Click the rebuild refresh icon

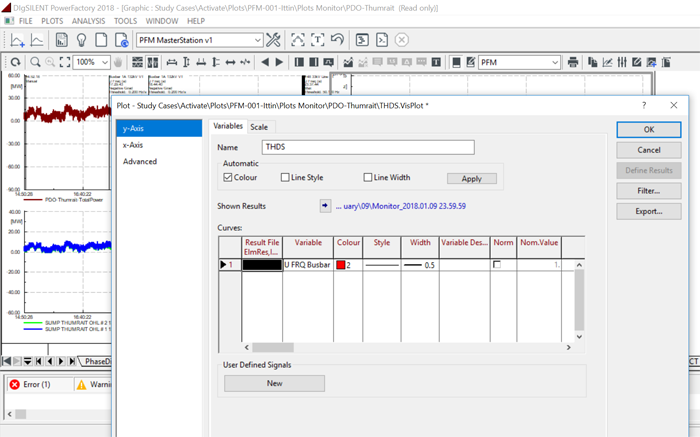[14, 62]
